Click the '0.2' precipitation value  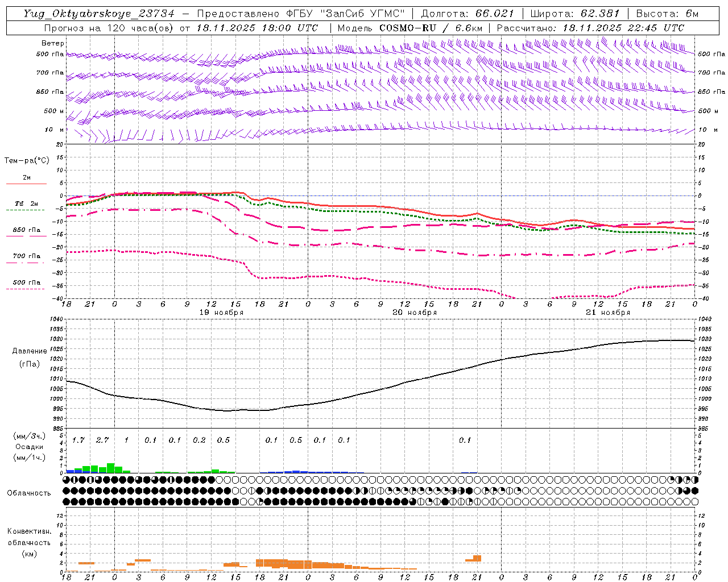(199, 440)
